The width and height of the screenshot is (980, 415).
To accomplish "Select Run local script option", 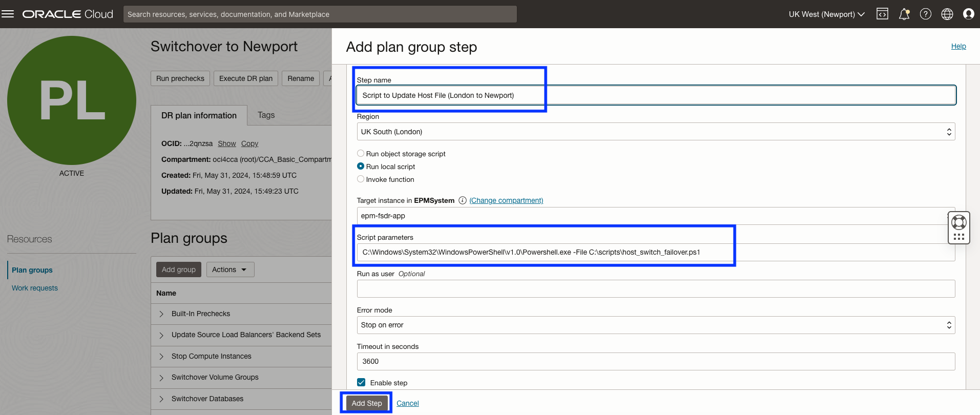I will 361,166.
